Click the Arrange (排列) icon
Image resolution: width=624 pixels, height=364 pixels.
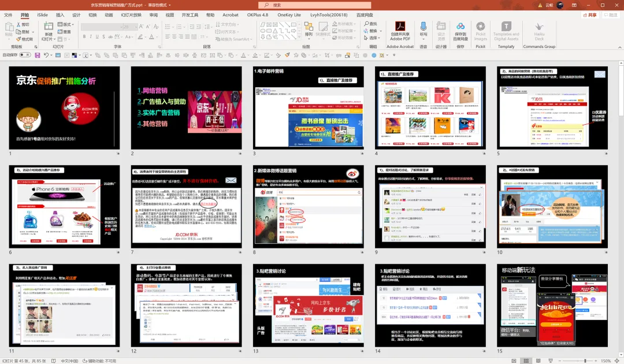point(309,26)
